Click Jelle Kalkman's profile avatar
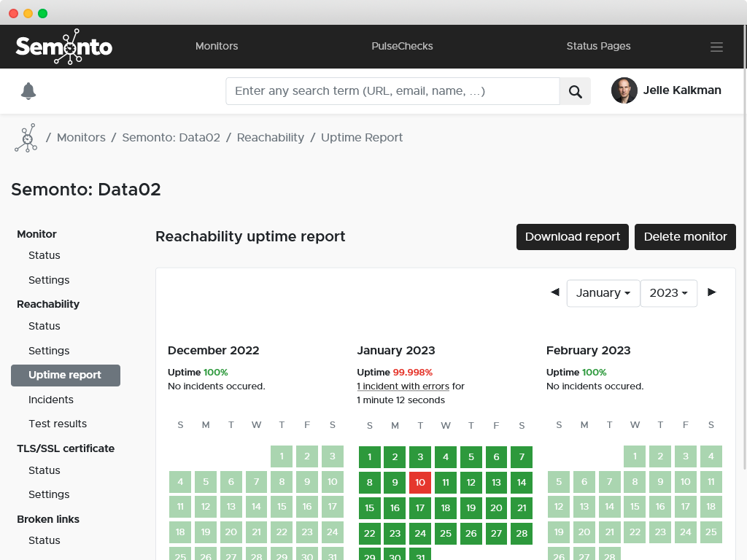Viewport: 747px width, 560px height. point(624,91)
